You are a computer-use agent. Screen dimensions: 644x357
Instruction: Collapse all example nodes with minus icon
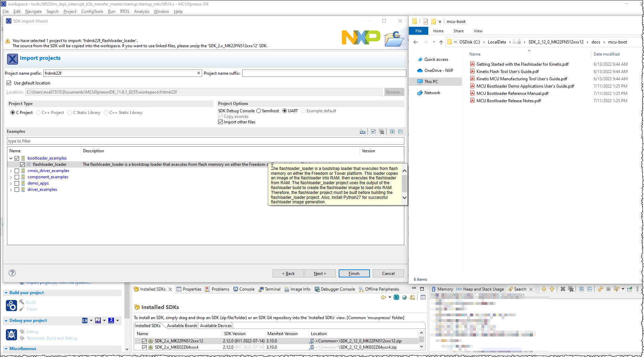click(x=401, y=131)
